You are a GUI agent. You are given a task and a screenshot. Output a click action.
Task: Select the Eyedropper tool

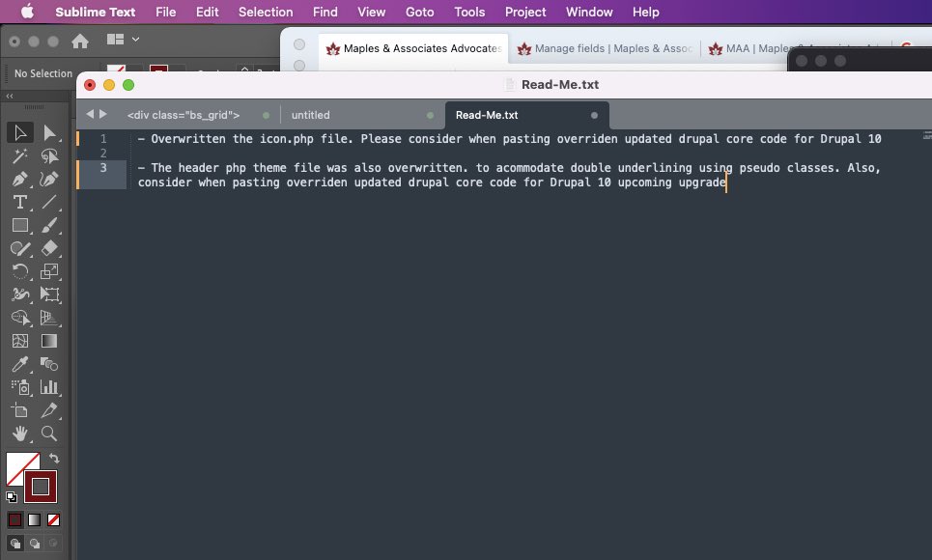(x=19, y=364)
